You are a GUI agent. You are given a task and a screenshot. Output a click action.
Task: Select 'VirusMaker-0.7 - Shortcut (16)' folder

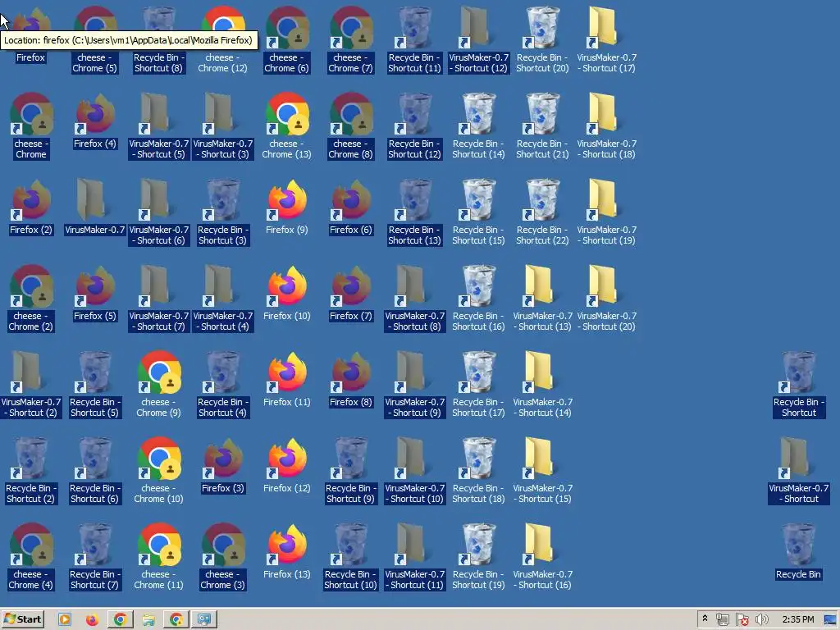[x=542, y=557]
